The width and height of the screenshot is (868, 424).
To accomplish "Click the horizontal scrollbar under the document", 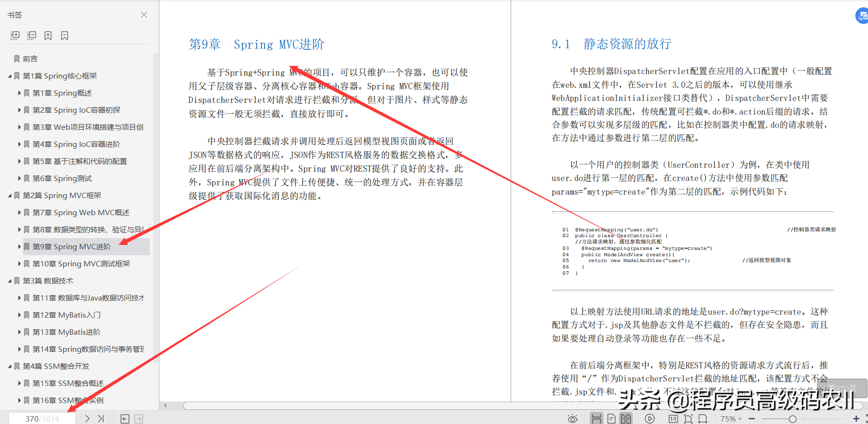I will pyautogui.click(x=522, y=405).
